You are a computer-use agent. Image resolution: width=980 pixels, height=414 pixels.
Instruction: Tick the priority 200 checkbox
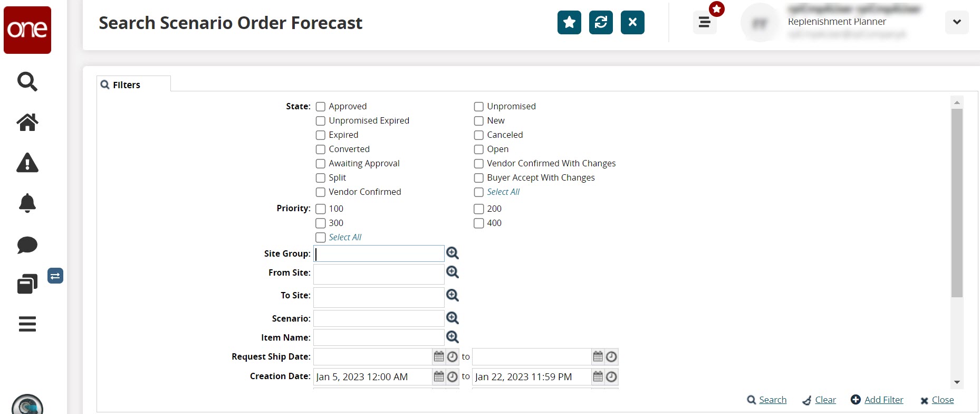479,209
